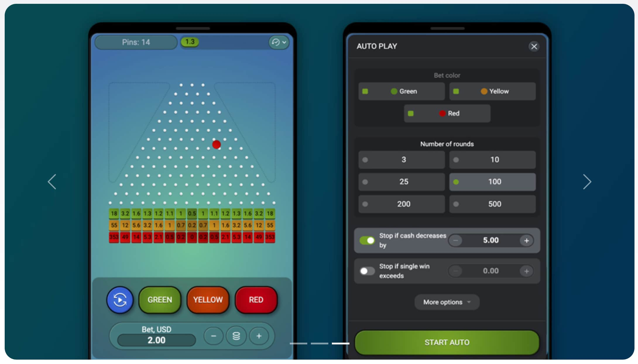Select 100 rounds radio button
This screenshot has width=638, height=364.
point(457,181)
